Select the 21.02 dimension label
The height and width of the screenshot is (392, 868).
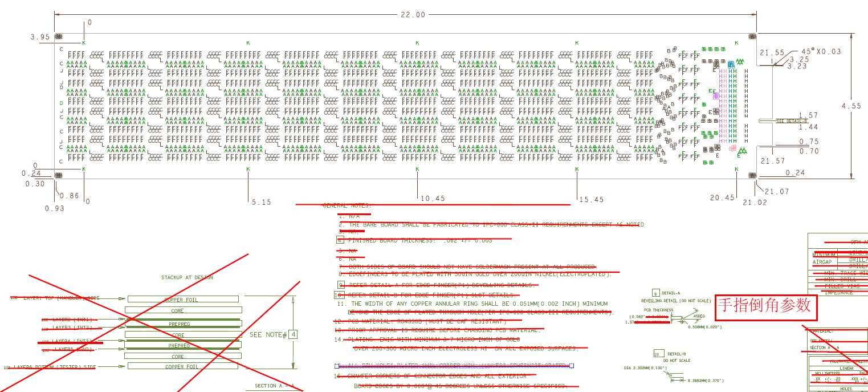pos(755,203)
